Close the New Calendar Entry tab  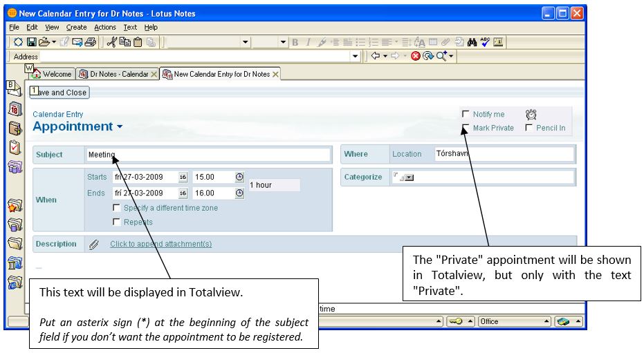275,74
